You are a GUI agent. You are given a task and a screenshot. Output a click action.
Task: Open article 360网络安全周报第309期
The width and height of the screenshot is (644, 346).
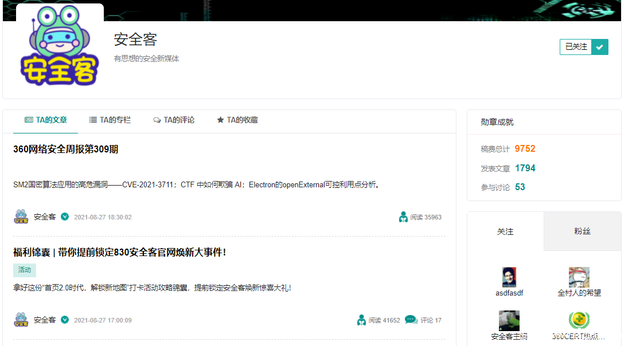coord(66,150)
